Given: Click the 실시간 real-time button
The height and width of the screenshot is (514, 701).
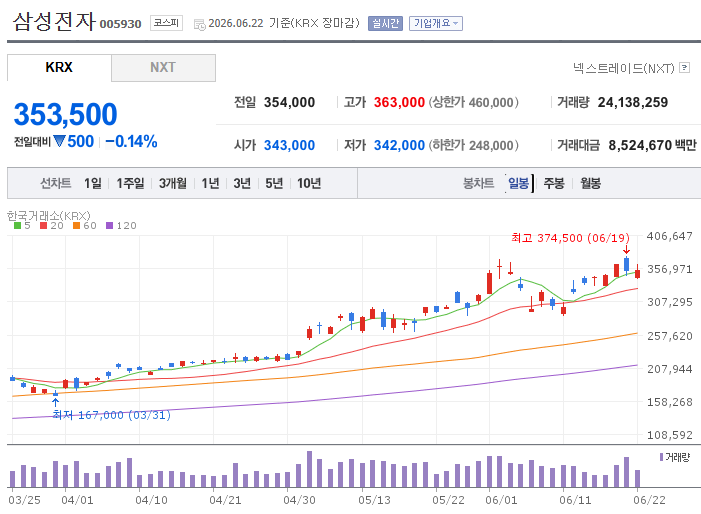Looking at the screenshot, I should point(385,23).
